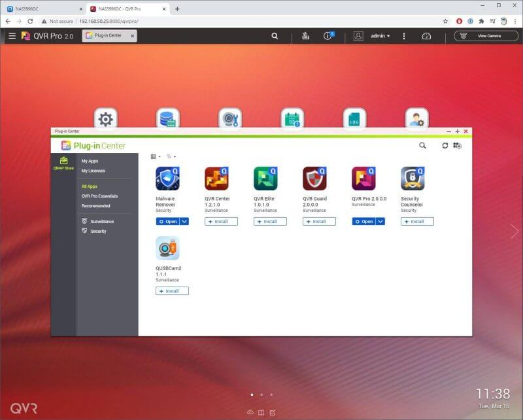Install Security Counselor
This screenshot has width=523, height=420.
coord(417,221)
